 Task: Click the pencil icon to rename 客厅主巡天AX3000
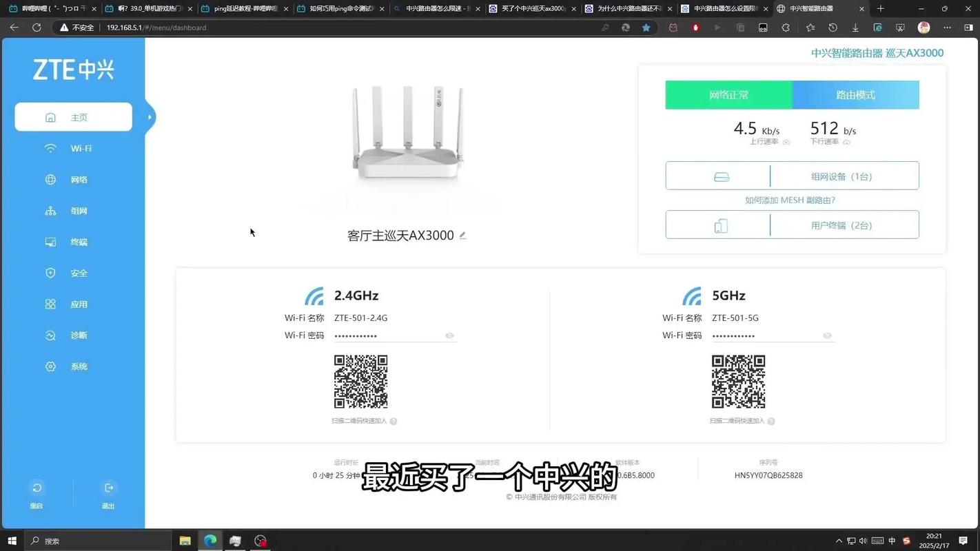pyautogui.click(x=463, y=236)
